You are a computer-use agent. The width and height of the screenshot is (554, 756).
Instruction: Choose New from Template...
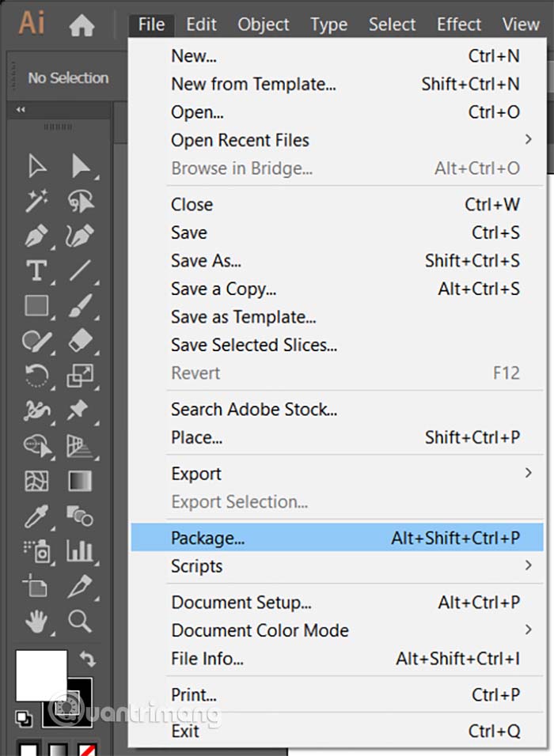click(337, 84)
